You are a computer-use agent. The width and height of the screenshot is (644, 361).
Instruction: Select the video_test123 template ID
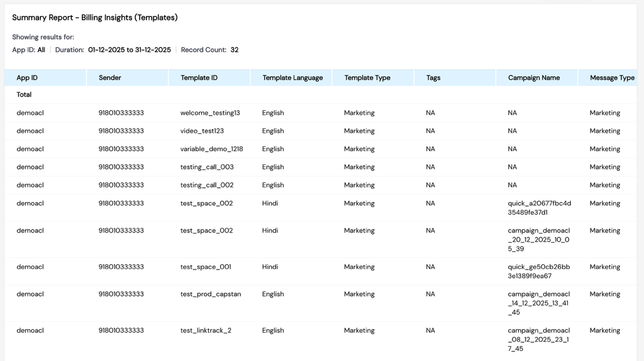tap(202, 131)
